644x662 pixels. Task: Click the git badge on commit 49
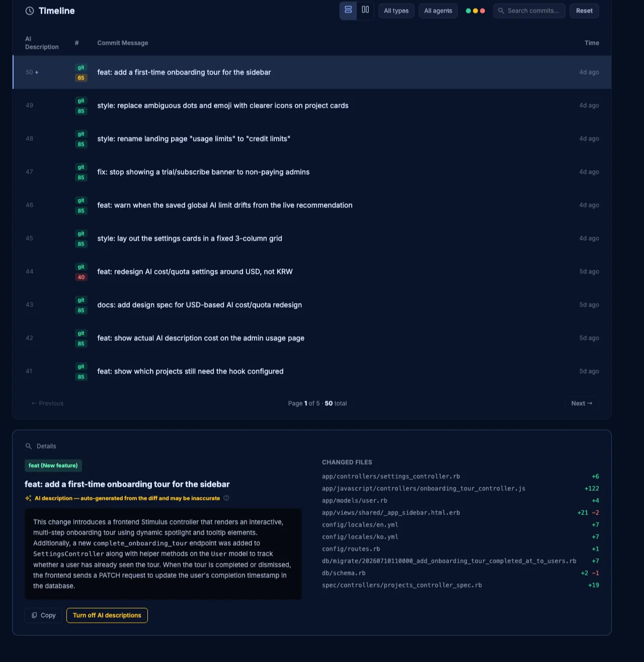81,101
